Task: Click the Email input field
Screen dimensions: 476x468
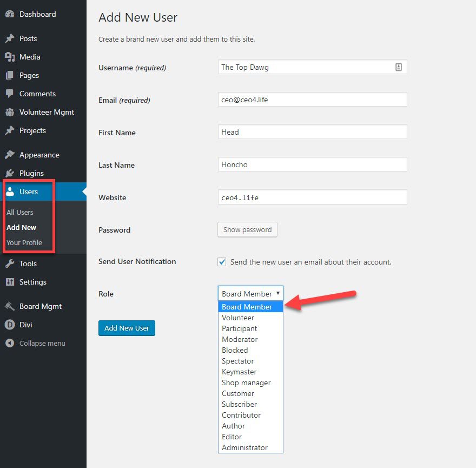Action: pos(312,100)
